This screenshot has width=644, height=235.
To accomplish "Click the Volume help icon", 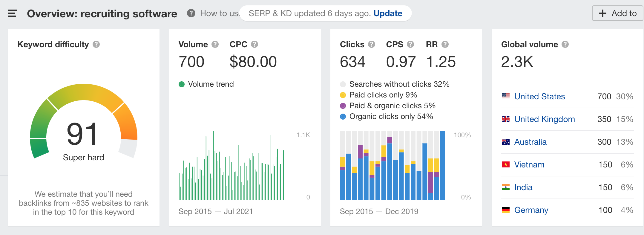I will click(215, 44).
